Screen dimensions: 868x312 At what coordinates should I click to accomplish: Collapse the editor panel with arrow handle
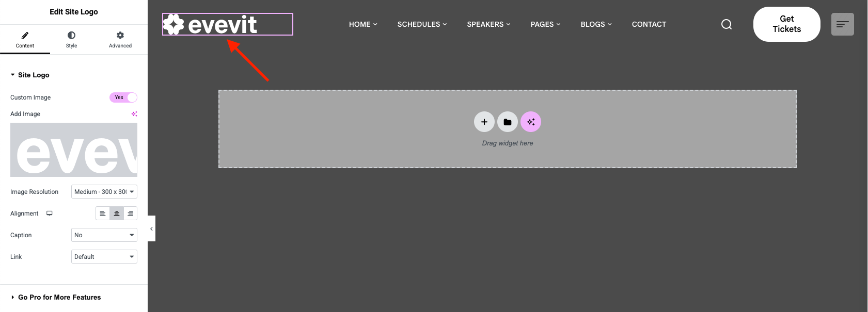tap(151, 228)
